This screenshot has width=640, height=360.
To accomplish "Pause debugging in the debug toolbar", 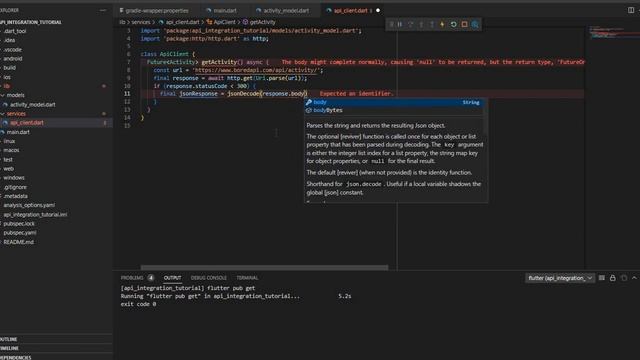I will coord(400,24).
